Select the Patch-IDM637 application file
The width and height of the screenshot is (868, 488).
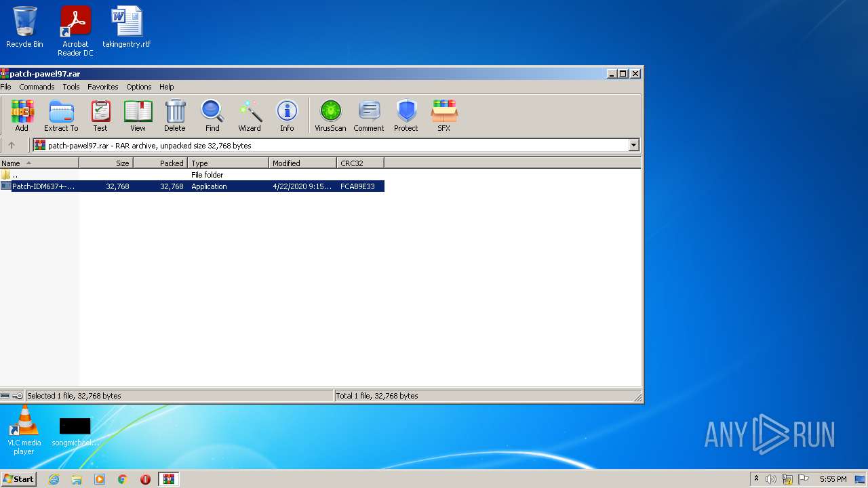pos(192,186)
